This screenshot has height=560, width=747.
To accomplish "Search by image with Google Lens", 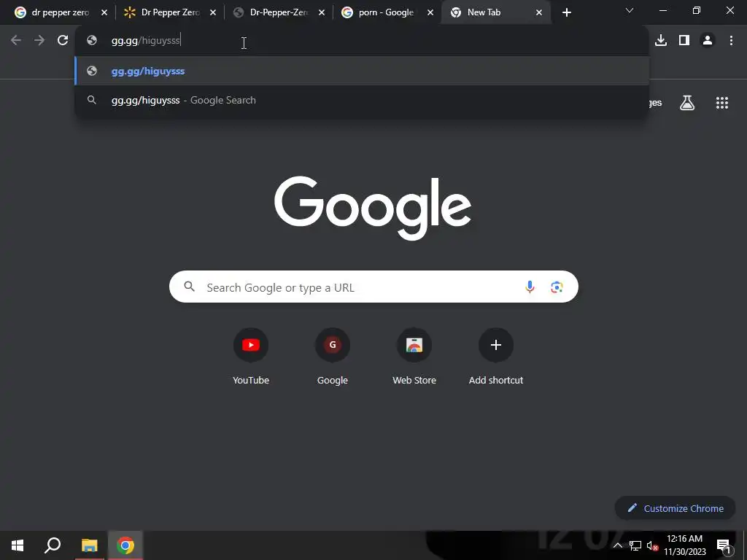I will coord(557,287).
